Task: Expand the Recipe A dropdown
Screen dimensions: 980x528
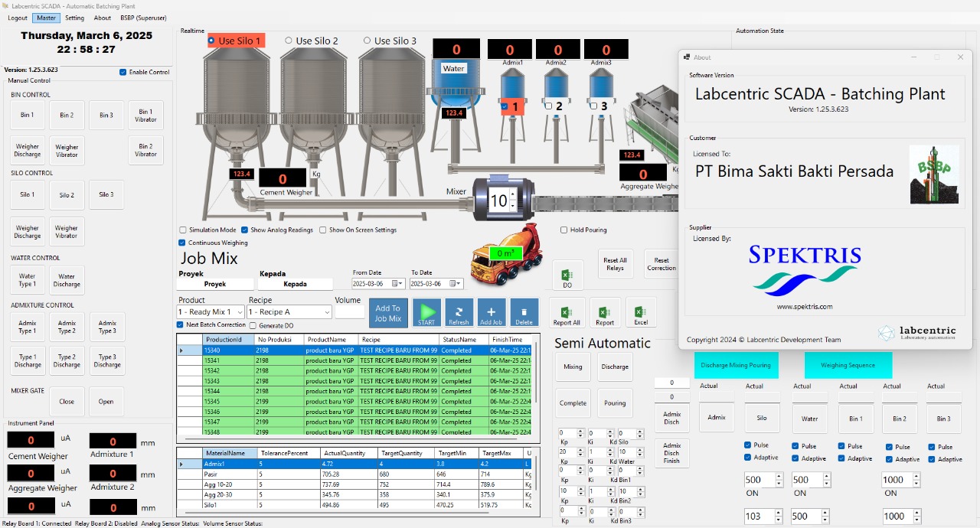Action: (327, 312)
